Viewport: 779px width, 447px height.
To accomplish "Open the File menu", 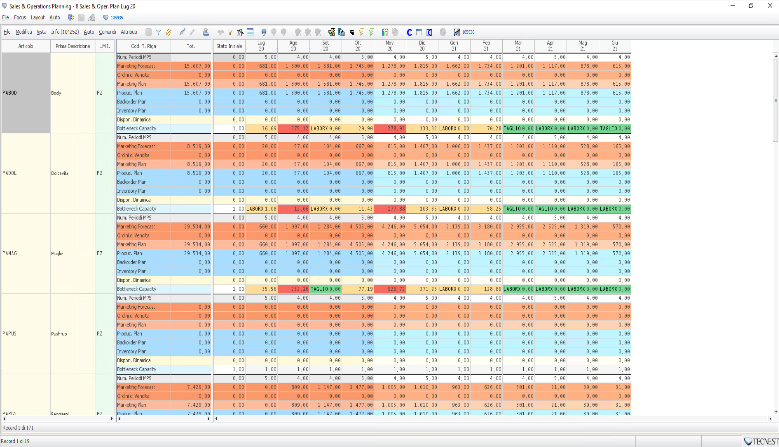I will pyautogui.click(x=7, y=18).
